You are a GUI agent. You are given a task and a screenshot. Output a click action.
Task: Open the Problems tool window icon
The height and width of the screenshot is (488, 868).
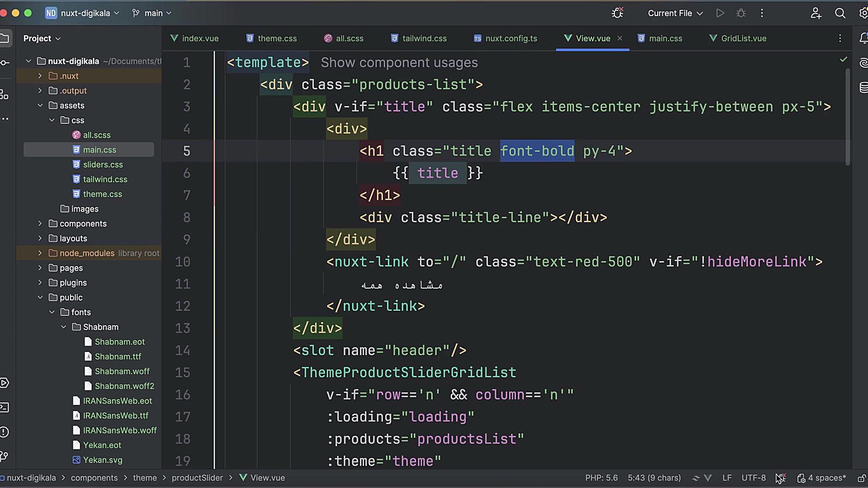coord(5,432)
